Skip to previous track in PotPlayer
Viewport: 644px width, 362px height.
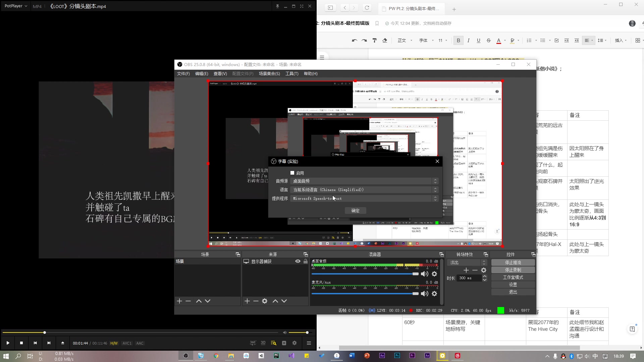point(35,343)
